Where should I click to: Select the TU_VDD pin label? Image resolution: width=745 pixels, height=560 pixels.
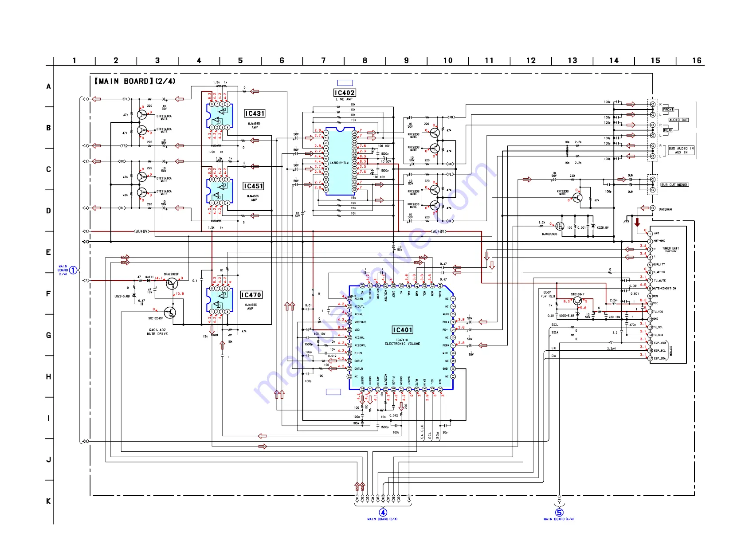point(658,312)
